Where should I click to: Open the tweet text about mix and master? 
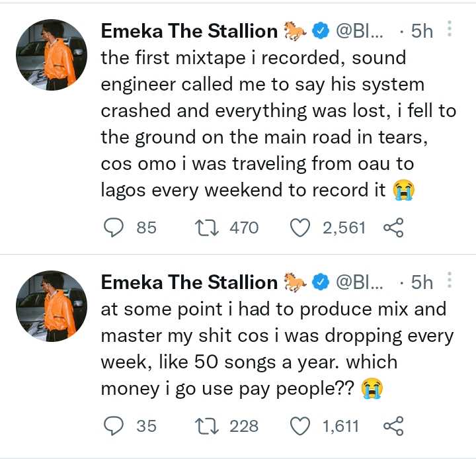point(278,349)
